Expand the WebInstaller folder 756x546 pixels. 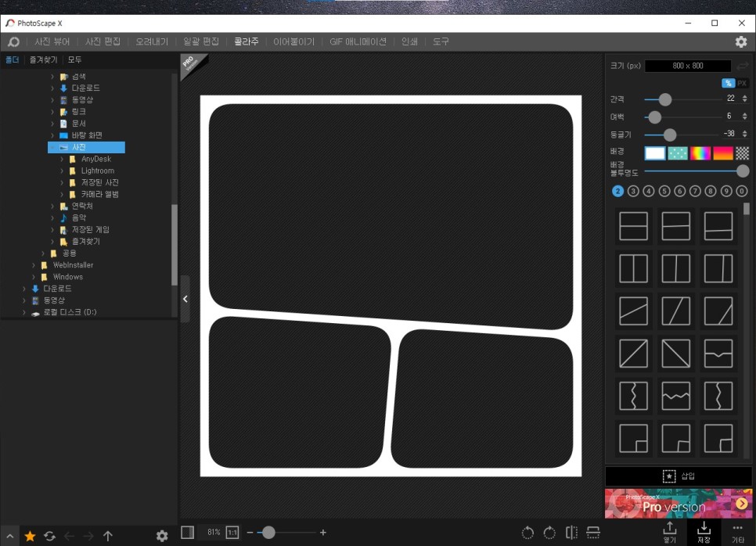coord(34,265)
